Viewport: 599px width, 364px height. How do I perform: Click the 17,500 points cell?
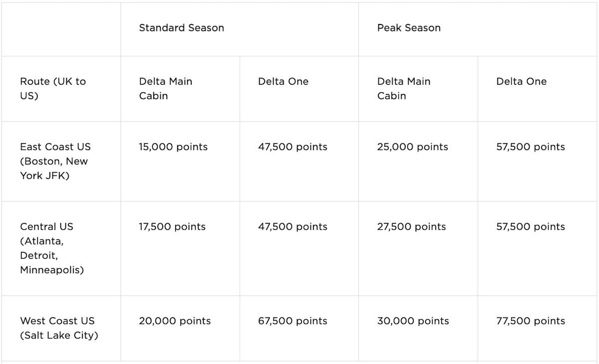coord(172,227)
